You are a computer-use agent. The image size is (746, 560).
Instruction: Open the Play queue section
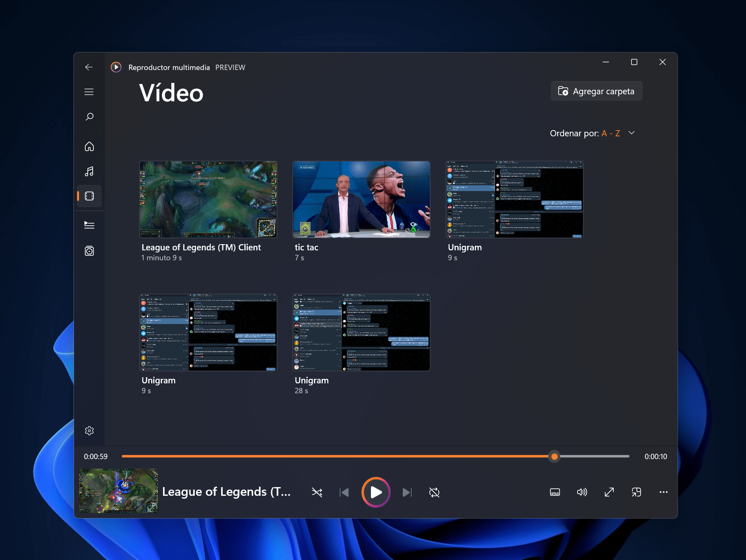[89, 225]
